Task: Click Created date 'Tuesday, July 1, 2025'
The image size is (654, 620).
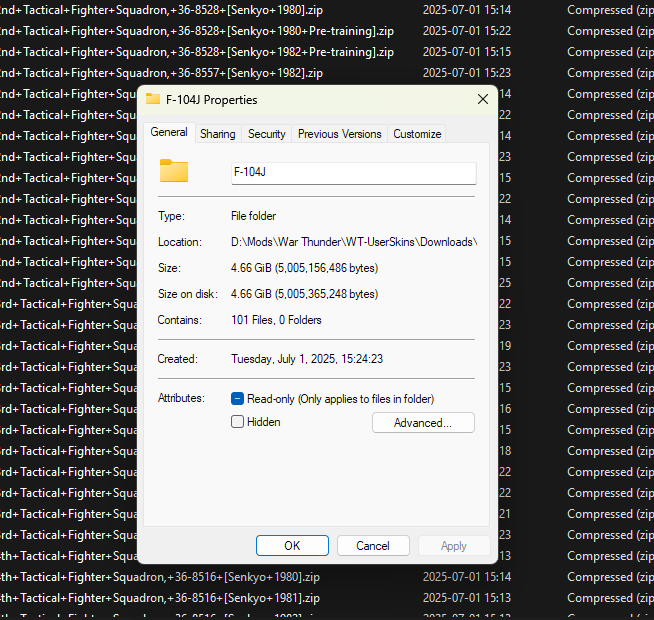Action: pyautogui.click(x=307, y=359)
